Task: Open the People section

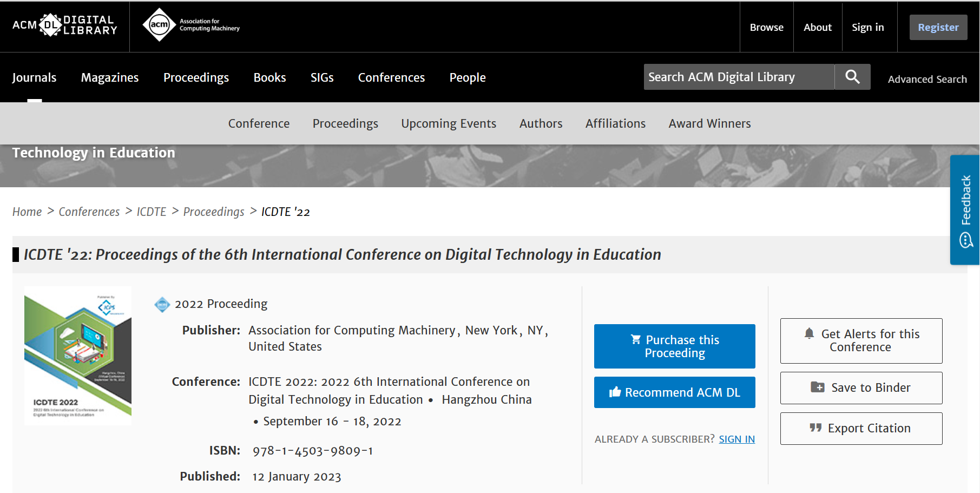Action: tap(468, 77)
